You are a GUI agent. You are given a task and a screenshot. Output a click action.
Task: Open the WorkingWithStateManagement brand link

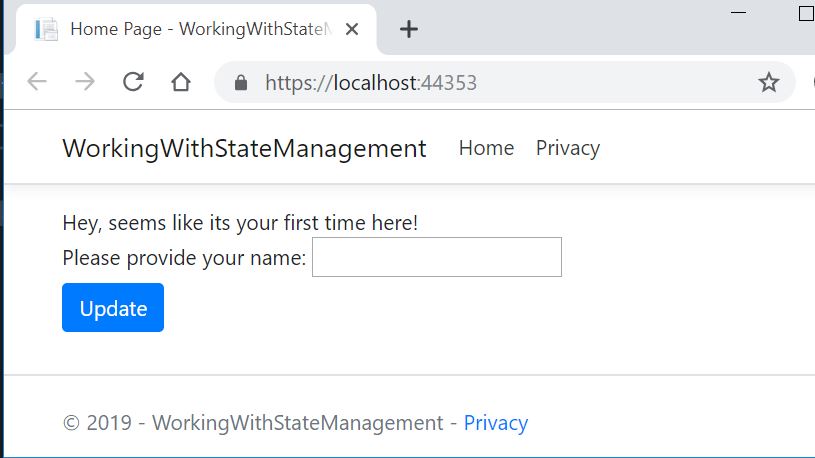(x=244, y=149)
